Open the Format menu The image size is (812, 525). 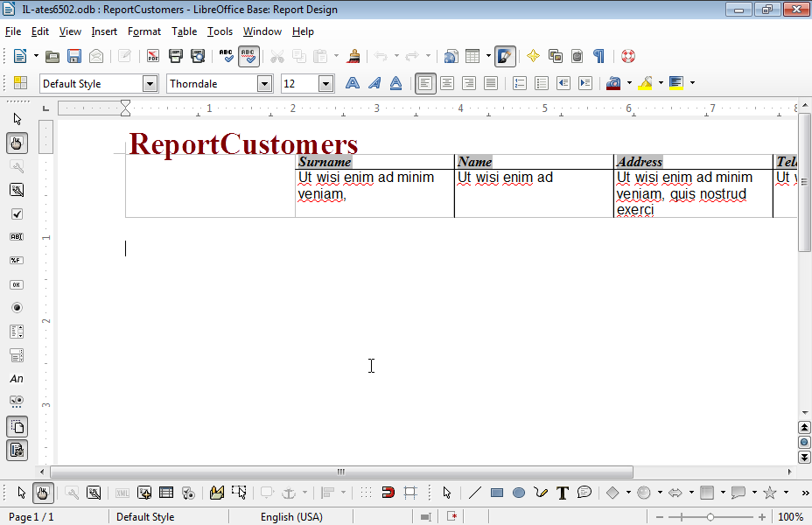coord(144,31)
